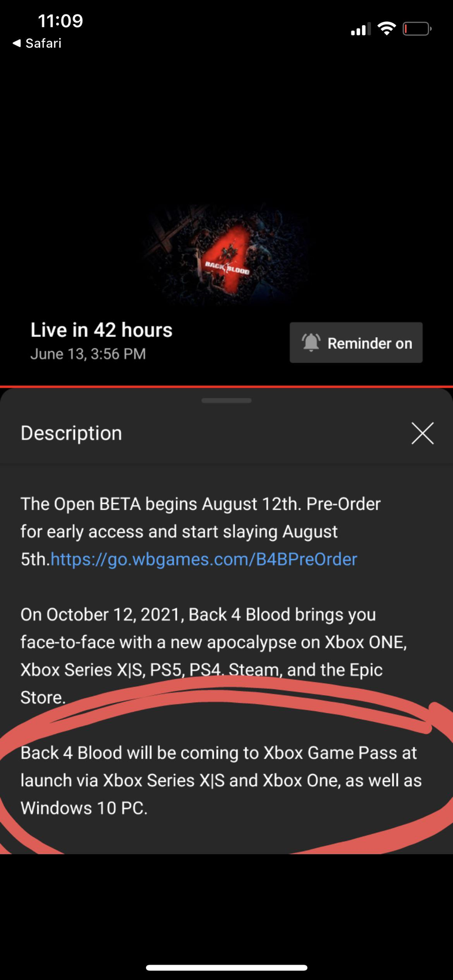The height and width of the screenshot is (980, 453).
Task: Tap the Safari return label
Action: (44, 43)
